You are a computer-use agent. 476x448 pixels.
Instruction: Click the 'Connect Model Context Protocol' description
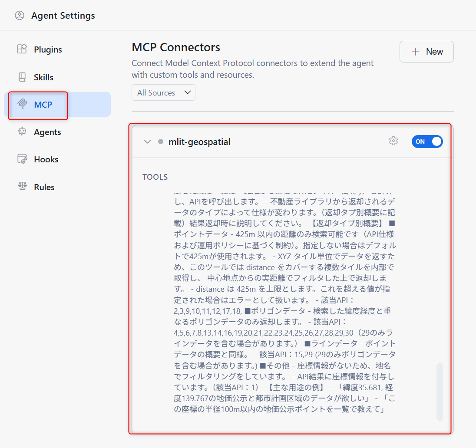[253, 69]
